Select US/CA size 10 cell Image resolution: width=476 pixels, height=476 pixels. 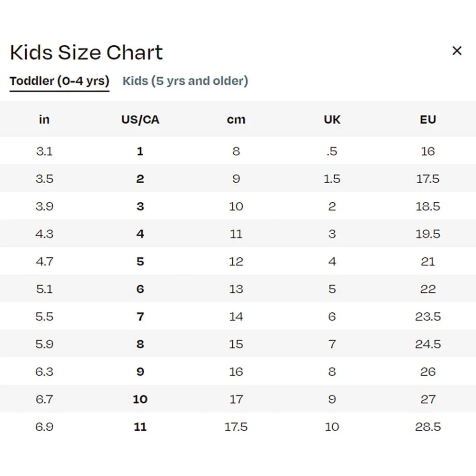pos(140,399)
